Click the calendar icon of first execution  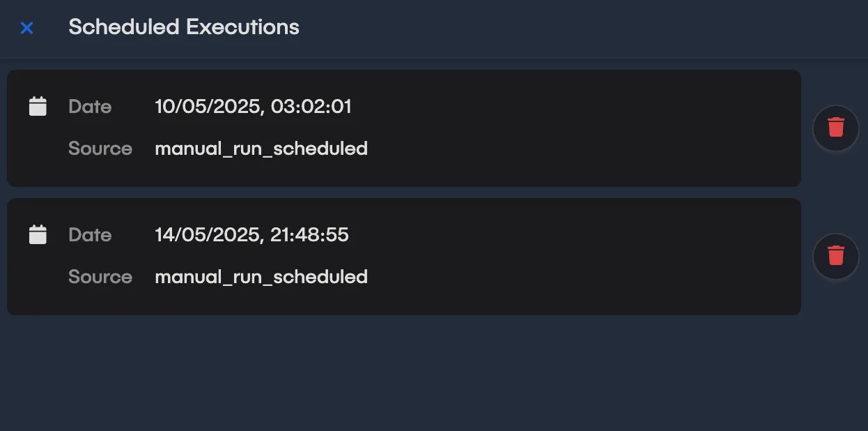(x=38, y=107)
